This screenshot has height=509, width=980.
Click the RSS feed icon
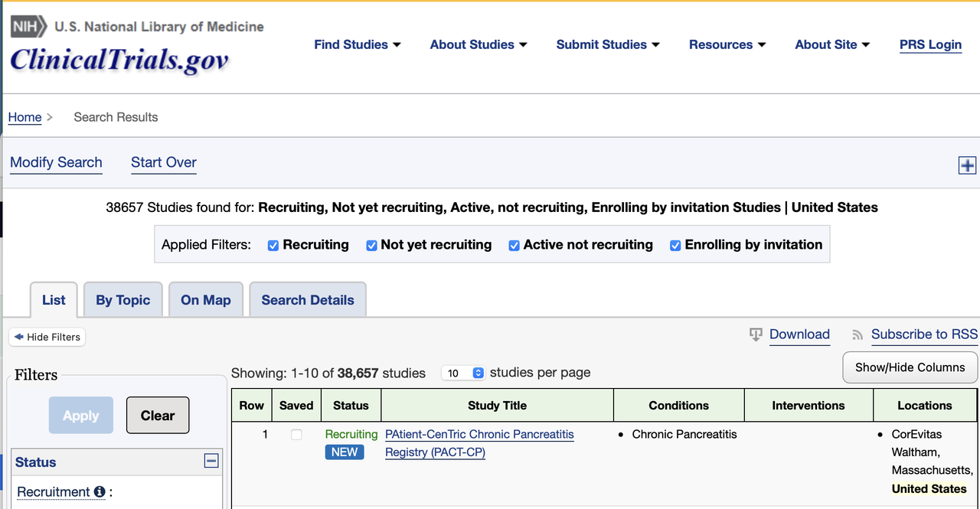[x=857, y=335]
